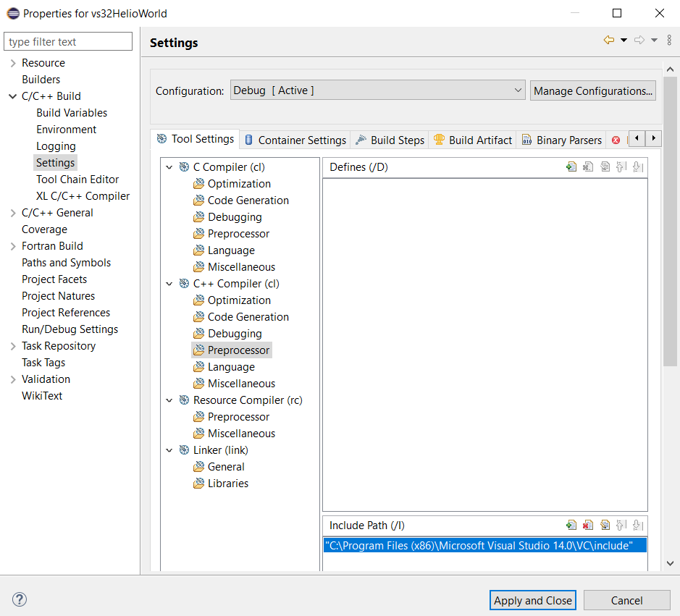The height and width of the screenshot is (616, 680).
Task: Go back with the yellow back arrow
Action: pyautogui.click(x=609, y=41)
